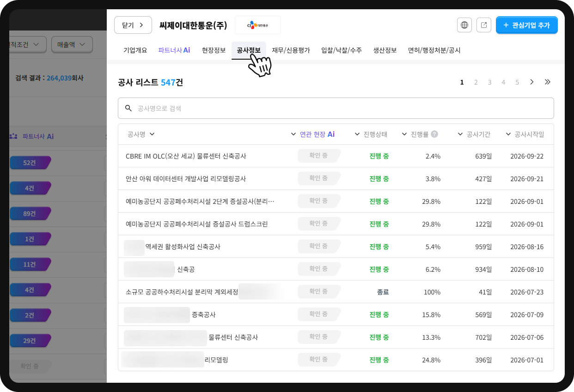This screenshot has width=574, height=392.
Task: Open 재무/신용평가 tab
Action: [x=291, y=50]
